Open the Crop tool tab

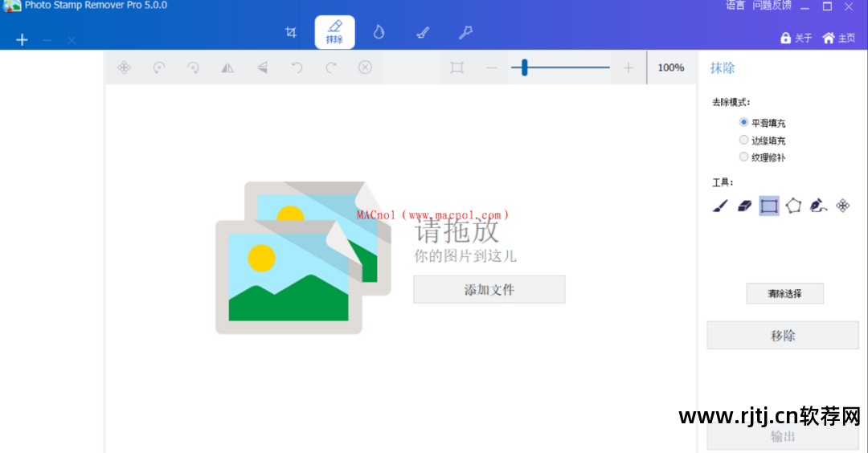point(291,32)
